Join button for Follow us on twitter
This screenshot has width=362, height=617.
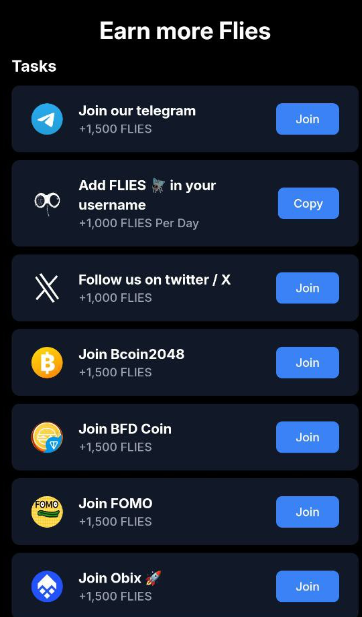pos(307,288)
